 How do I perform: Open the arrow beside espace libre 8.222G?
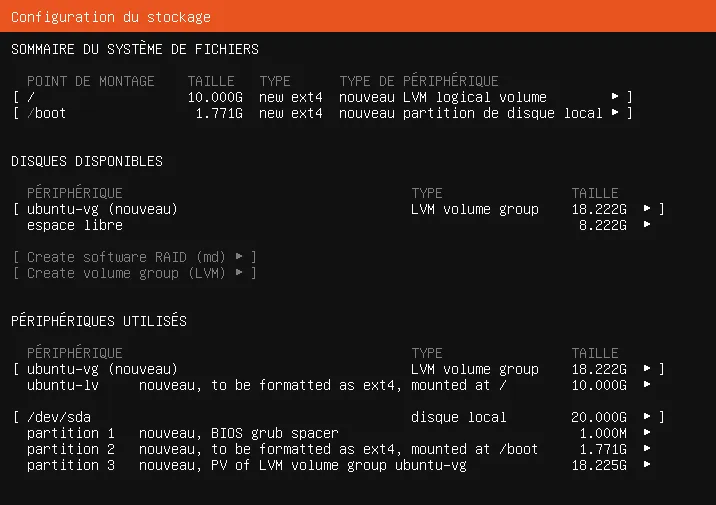point(647,224)
